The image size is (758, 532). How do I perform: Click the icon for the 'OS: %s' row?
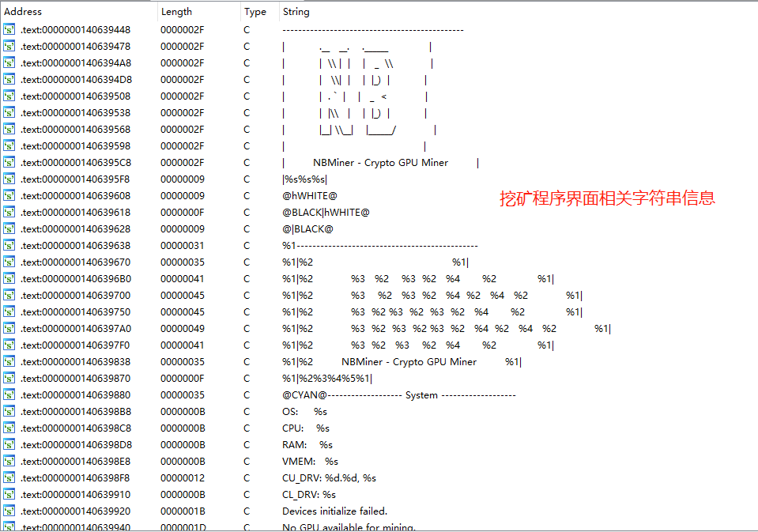click(x=9, y=412)
